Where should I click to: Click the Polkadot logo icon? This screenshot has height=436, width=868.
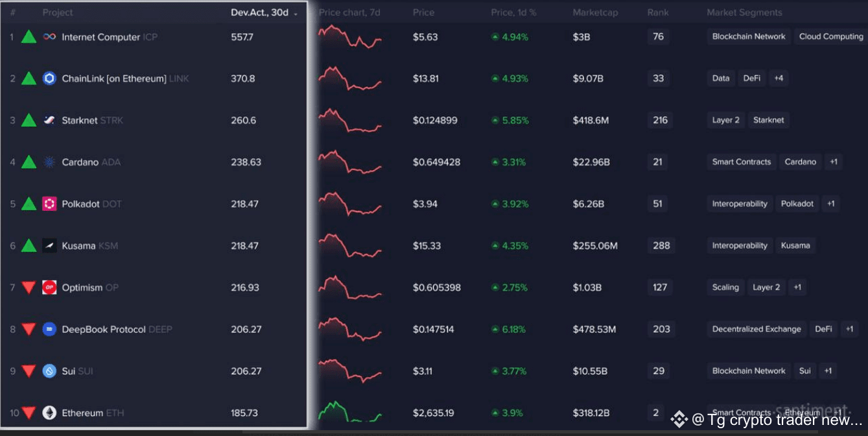pos(48,204)
